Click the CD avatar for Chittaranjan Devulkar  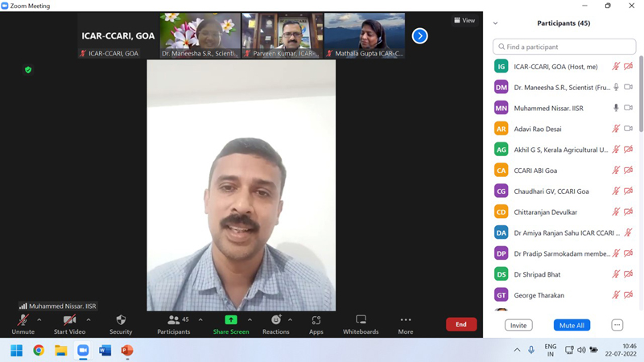pos(501,212)
